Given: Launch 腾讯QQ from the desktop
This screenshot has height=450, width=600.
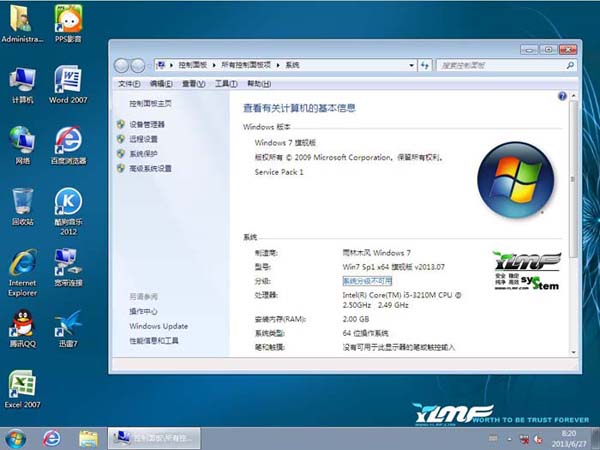Looking at the screenshot, I should click(22, 326).
